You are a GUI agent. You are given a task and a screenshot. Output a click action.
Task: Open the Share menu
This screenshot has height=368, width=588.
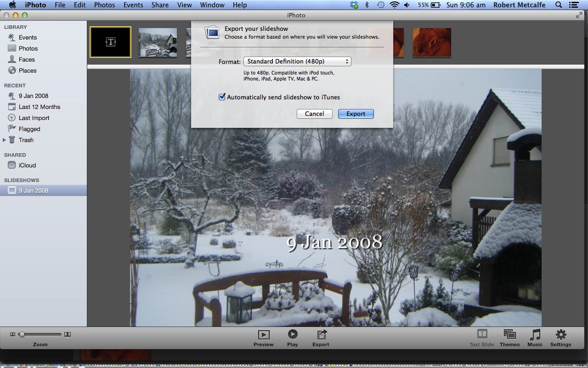(x=160, y=5)
